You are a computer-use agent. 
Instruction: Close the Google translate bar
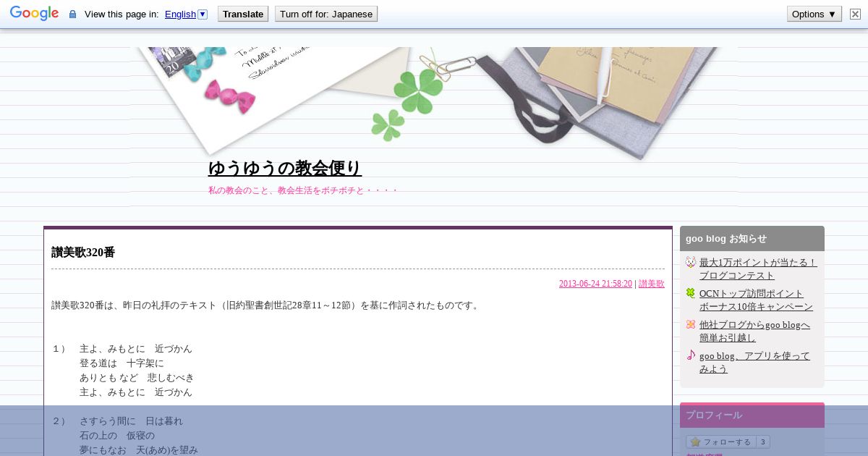tap(855, 14)
